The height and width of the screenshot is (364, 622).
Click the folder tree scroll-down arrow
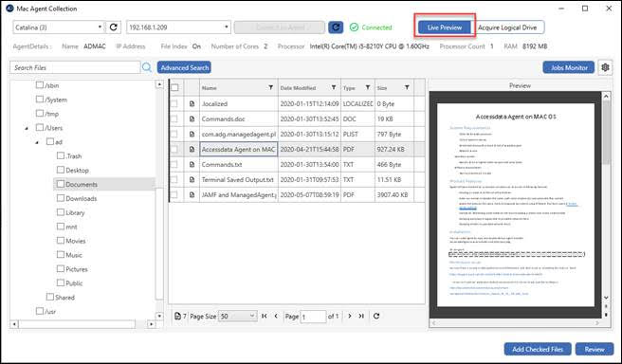pos(159,316)
